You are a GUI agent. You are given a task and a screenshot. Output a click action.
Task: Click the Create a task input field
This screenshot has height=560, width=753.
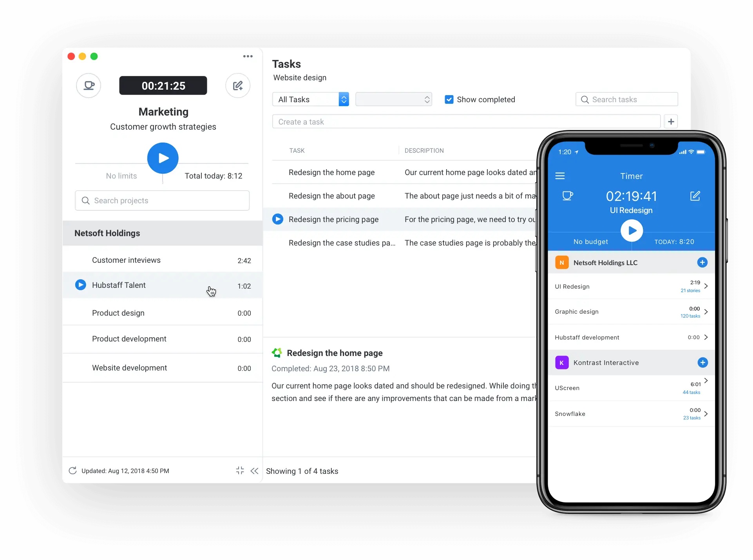tap(466, 122)
